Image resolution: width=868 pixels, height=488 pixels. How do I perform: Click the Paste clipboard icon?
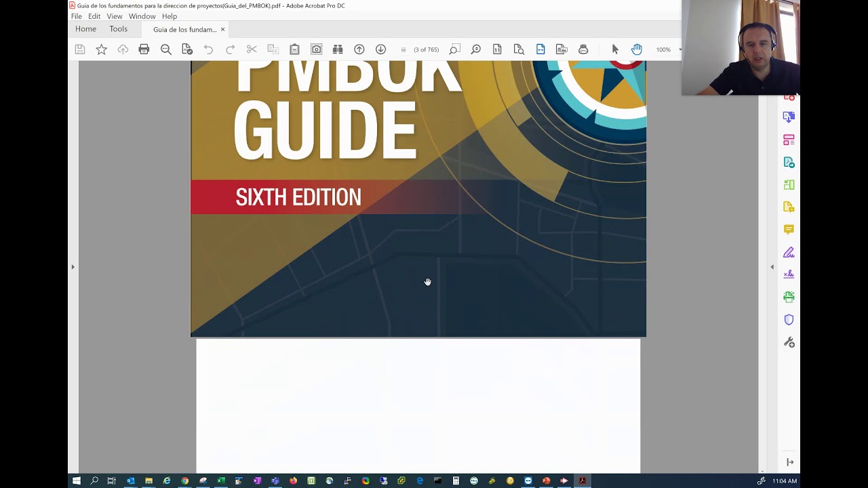(x=294, y=49)
